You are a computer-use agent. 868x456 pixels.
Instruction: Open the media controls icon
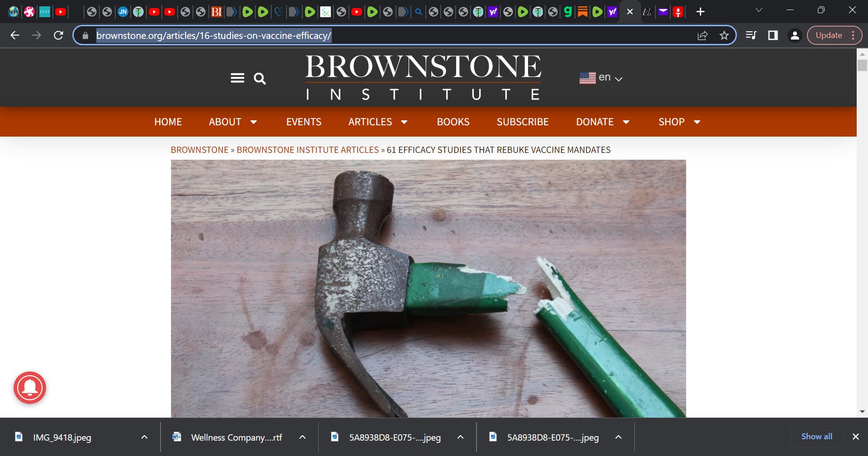pyautogui.click(x=751, y=35)
